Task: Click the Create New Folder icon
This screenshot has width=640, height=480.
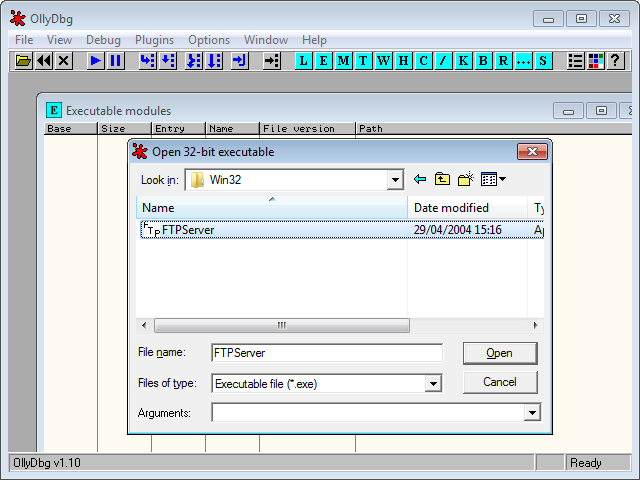Action: point(466,180)
